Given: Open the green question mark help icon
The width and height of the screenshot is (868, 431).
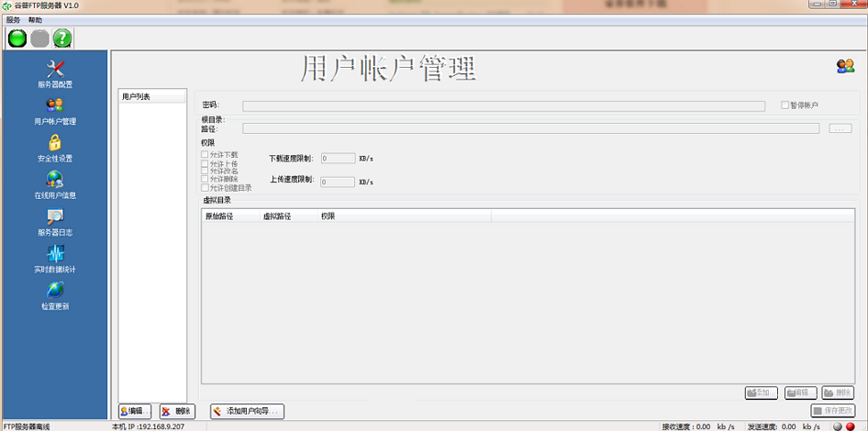Looking at the screenshot, I should (62, 39).
